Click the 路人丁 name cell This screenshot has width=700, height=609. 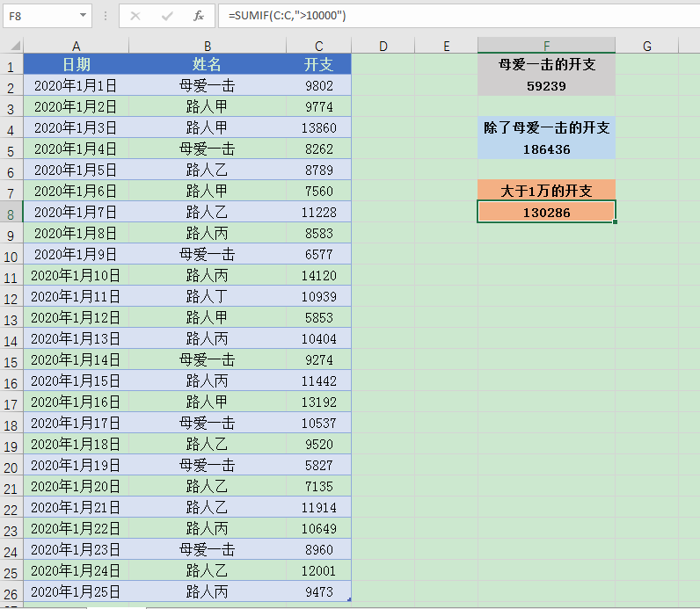(x=208, y=296)
